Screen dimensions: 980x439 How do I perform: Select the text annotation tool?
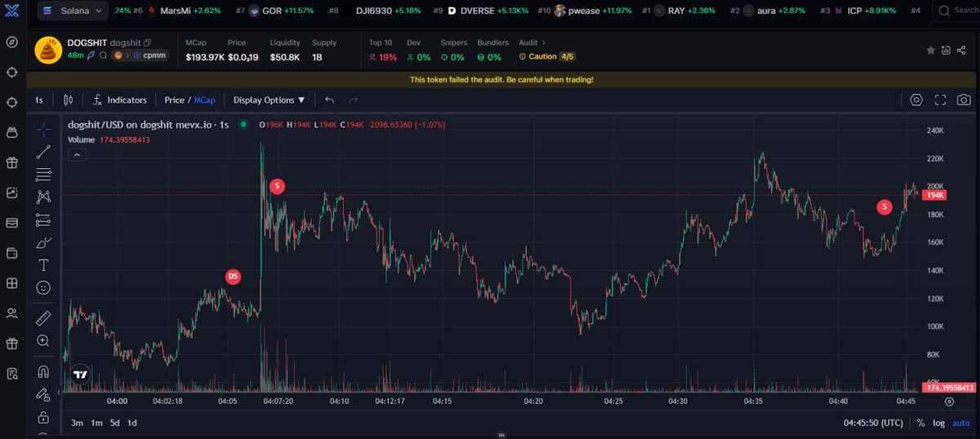43,265
